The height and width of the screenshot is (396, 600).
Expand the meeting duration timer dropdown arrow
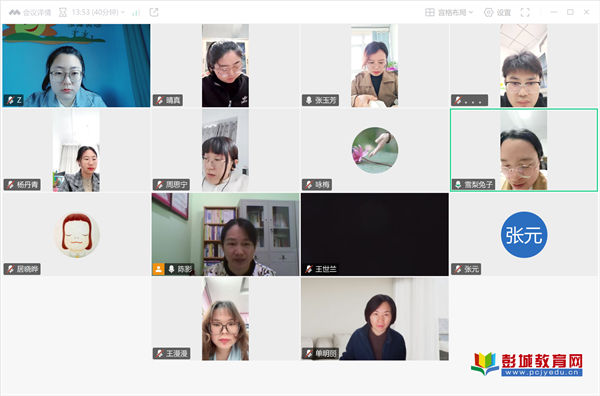(x=123, y=13)
